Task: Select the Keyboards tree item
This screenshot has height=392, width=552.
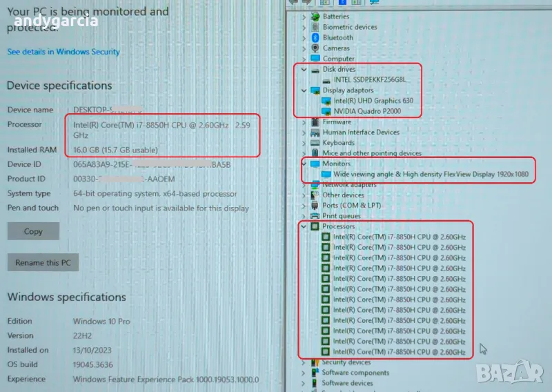Action: click(339, 143)
